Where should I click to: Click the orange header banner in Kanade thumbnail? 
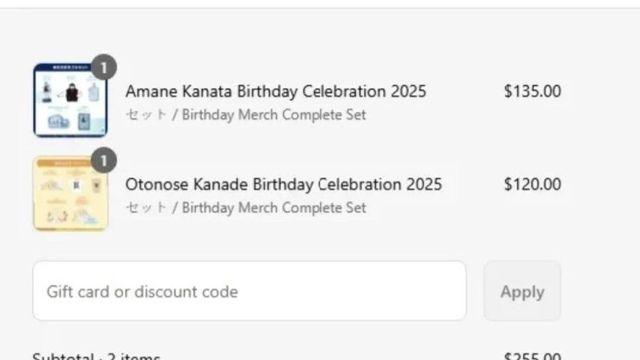pos(65,163)
